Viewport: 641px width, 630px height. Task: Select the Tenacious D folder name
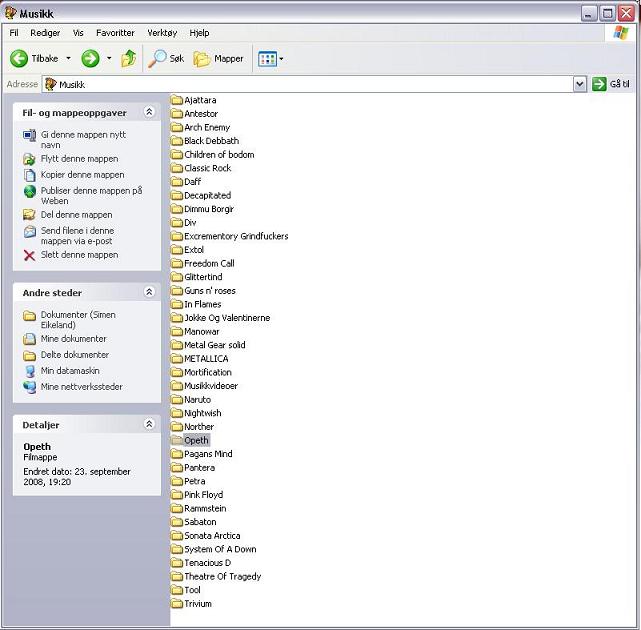207,563
